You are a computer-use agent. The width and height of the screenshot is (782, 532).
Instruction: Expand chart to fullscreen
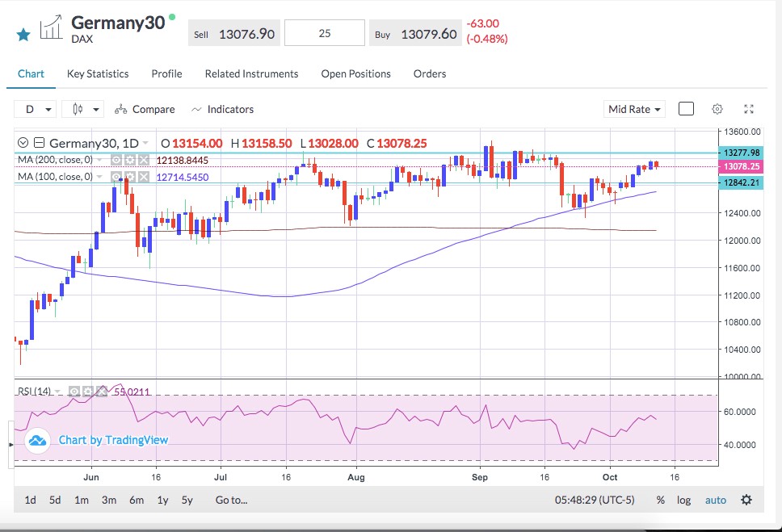click(749, 109)
